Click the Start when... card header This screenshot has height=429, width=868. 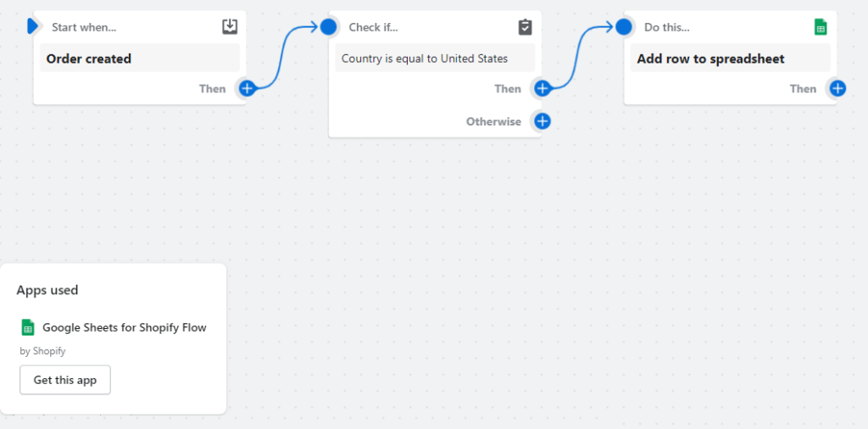coord(84,27)
